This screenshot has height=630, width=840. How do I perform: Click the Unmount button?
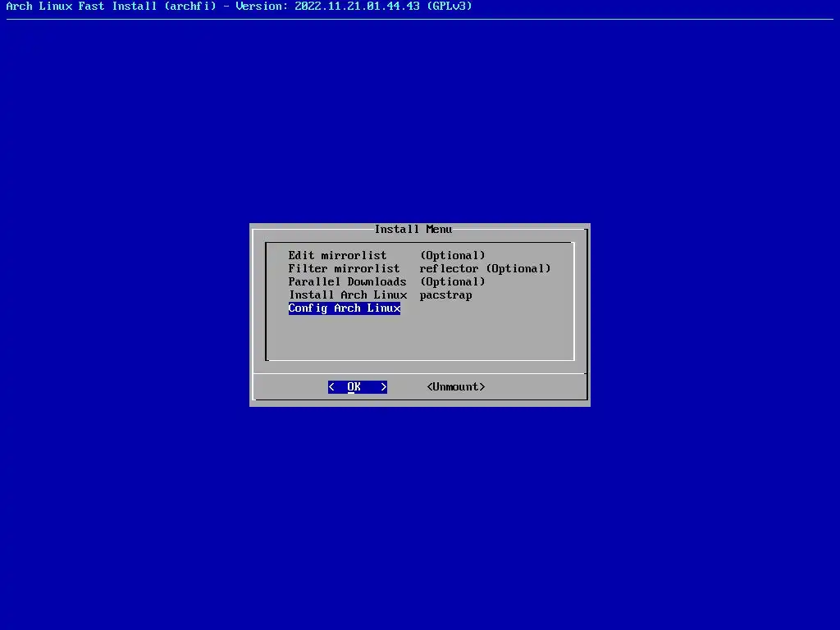coord(456,387)
